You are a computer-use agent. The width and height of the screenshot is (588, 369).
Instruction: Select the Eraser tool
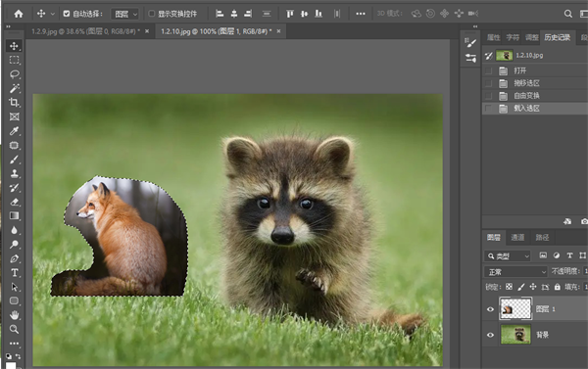point(15,202)
